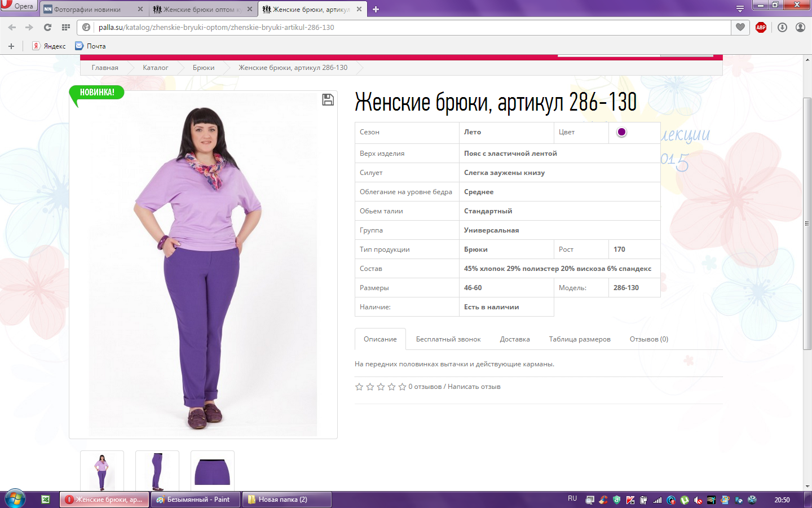Switch to Безымянный - Paint in taskbar
The height and width of the screenshot is (508, 812).
tap(196, 500)
